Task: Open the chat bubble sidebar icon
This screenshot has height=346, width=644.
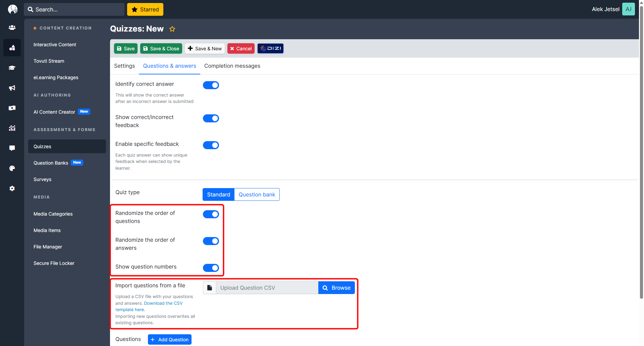Action: [12, 148]
